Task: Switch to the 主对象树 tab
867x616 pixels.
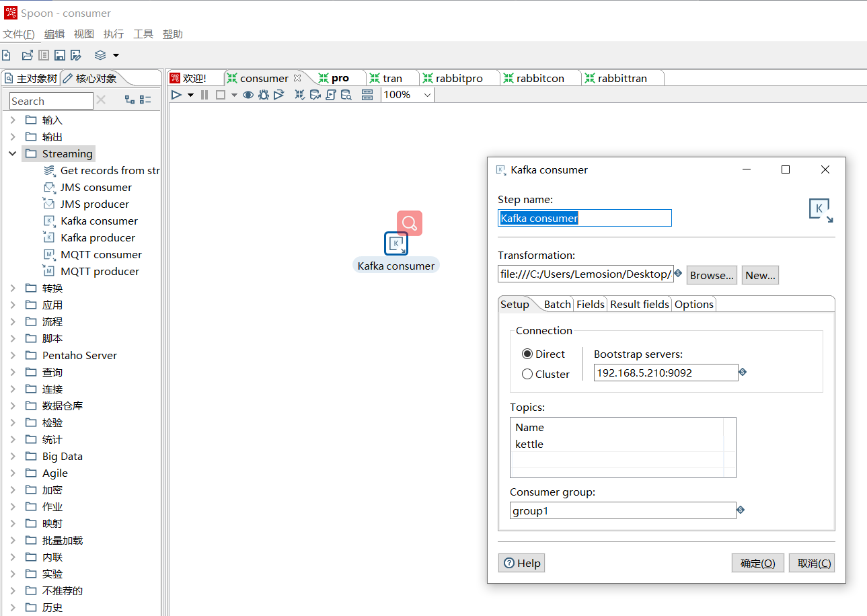Action: pos(31,78)
